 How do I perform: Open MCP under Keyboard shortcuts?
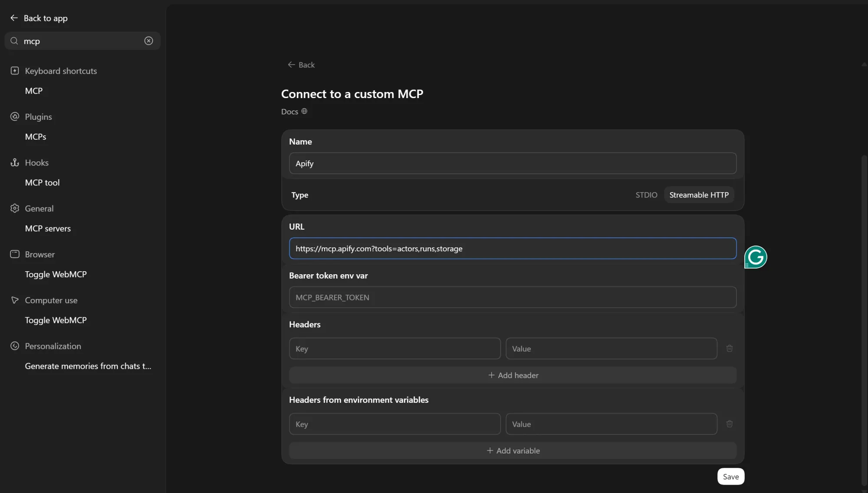click(x=34, y=91)
